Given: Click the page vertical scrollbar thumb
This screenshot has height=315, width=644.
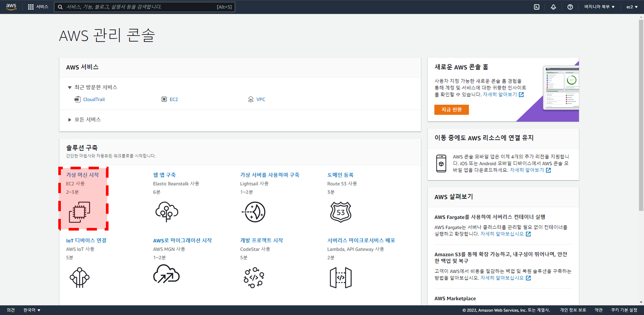Looking at the screenshot, I should (641, 115).
